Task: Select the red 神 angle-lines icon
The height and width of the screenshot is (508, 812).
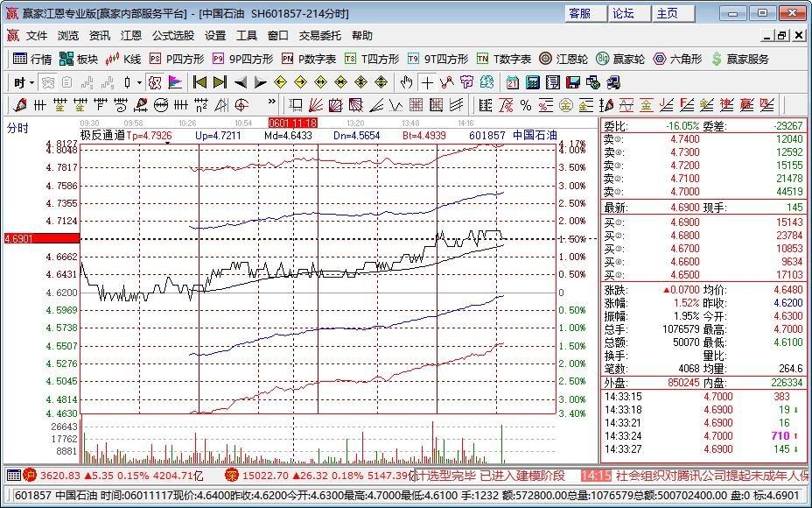Action: point(726,105)
